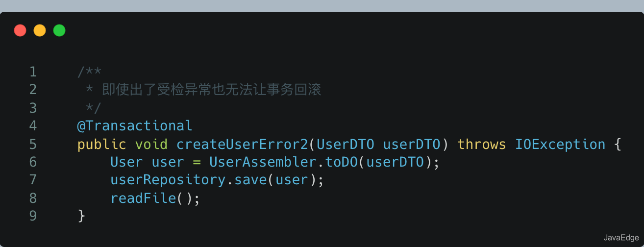Click the void return type
Image resolution: width=644 pixels, height=247 pixels.
coord(151,145)
